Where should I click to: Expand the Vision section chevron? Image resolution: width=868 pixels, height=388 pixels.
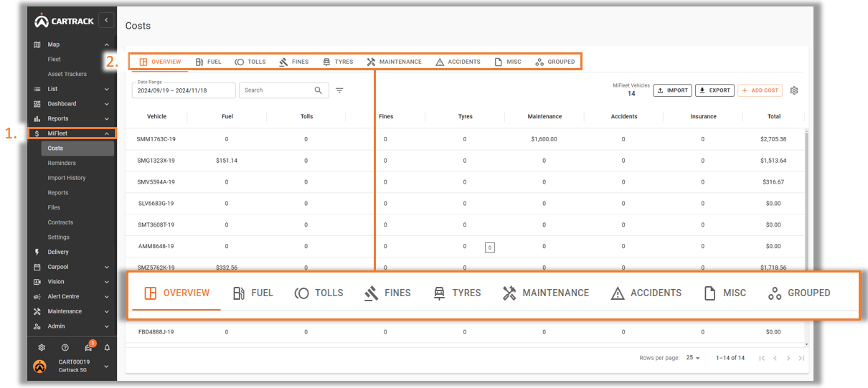tap(107, 282)
